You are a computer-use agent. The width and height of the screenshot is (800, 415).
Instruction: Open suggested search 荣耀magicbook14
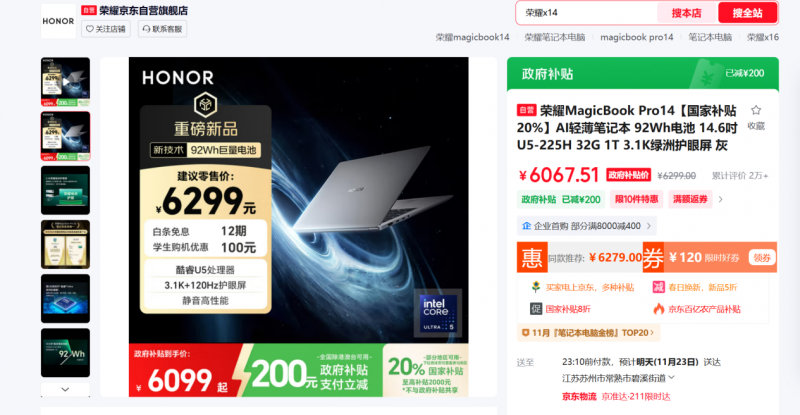point(472,37)
